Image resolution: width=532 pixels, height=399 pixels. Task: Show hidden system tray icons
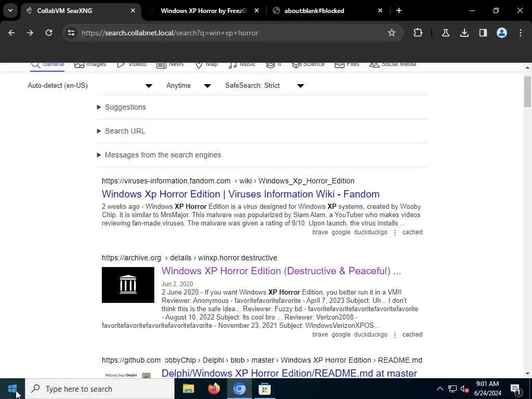[x=440, y=389]
